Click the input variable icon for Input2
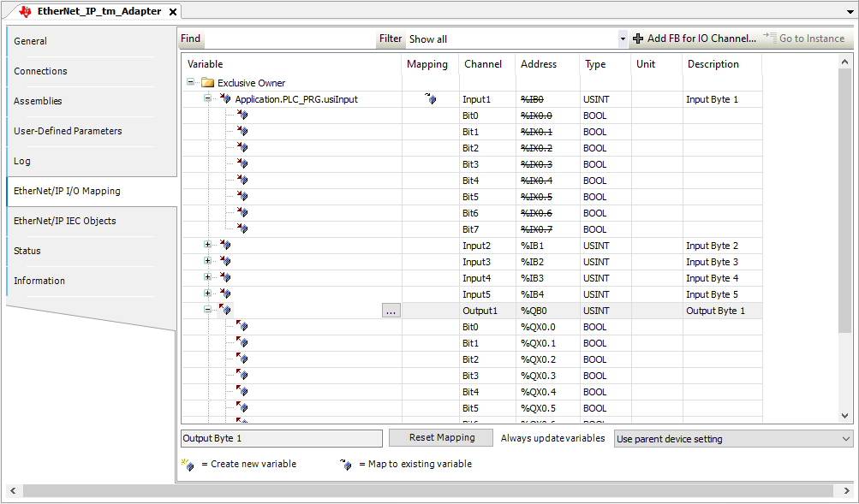This screenshot has height=504, width=859. coord(224,246)
